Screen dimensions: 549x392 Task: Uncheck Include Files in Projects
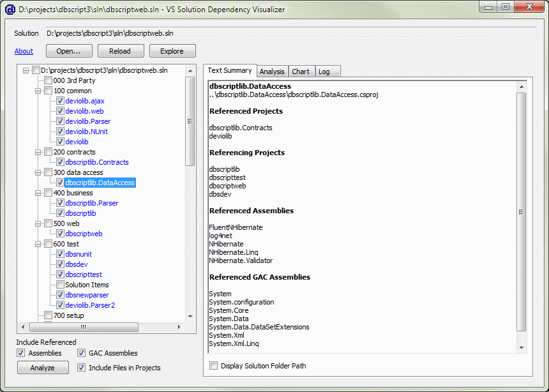[x=82, y=368]
